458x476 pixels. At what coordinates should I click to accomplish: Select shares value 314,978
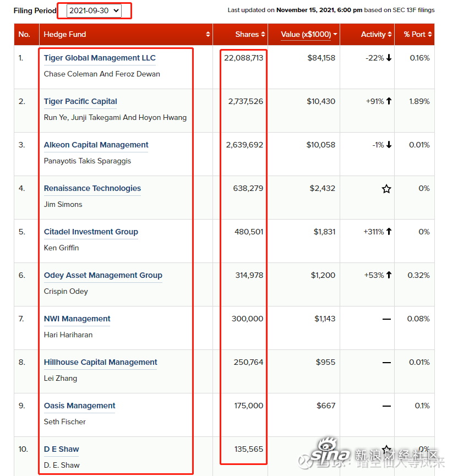[249, 275]
